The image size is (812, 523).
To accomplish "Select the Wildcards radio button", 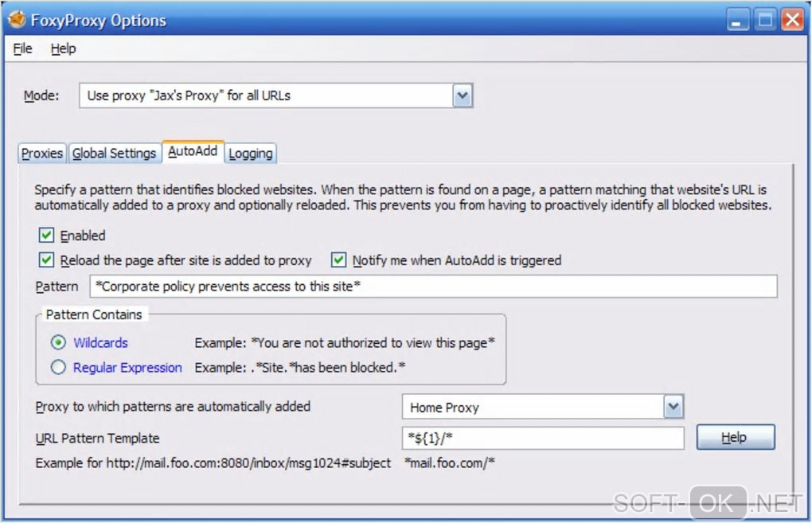I will pyautogui.click(x=58, y=342).
